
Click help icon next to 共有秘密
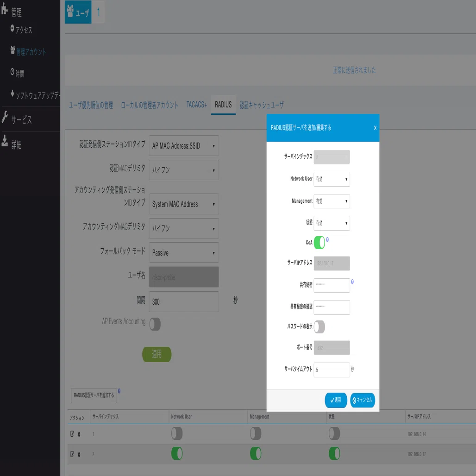pyautogui.click(x=352, y=282)
